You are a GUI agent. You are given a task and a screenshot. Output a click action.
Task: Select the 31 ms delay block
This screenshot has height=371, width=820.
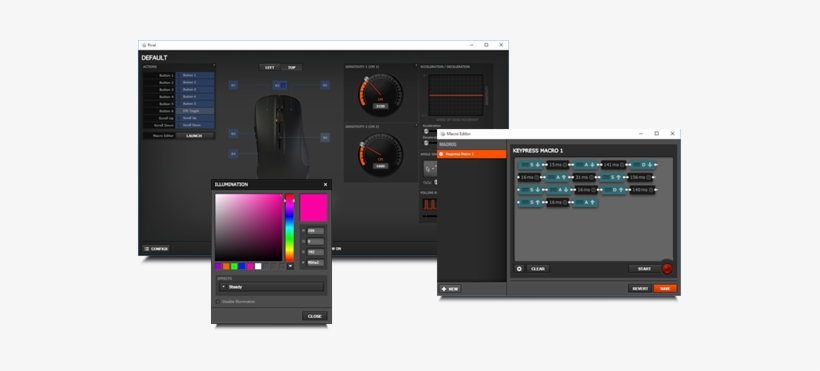584,177
